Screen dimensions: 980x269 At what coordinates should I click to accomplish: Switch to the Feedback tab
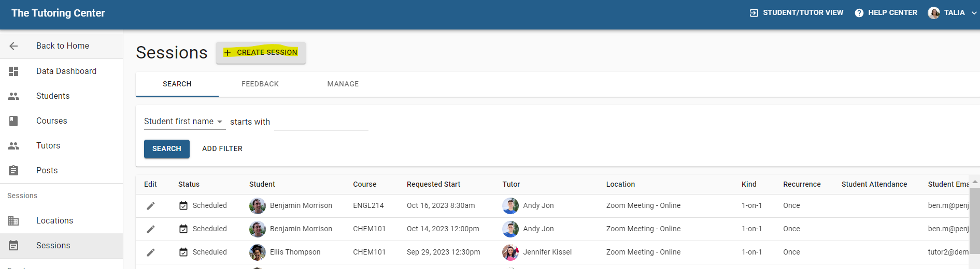tap(260, 84)
